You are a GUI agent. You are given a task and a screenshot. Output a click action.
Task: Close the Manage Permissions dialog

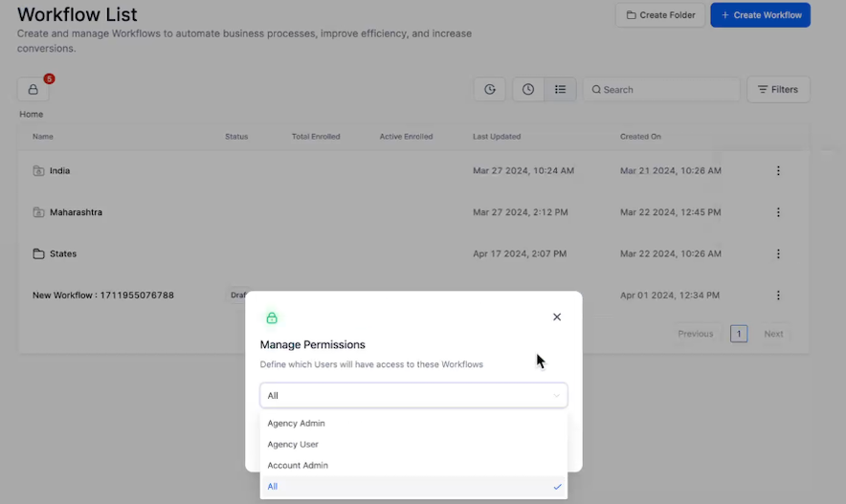[x=557, y=318]
